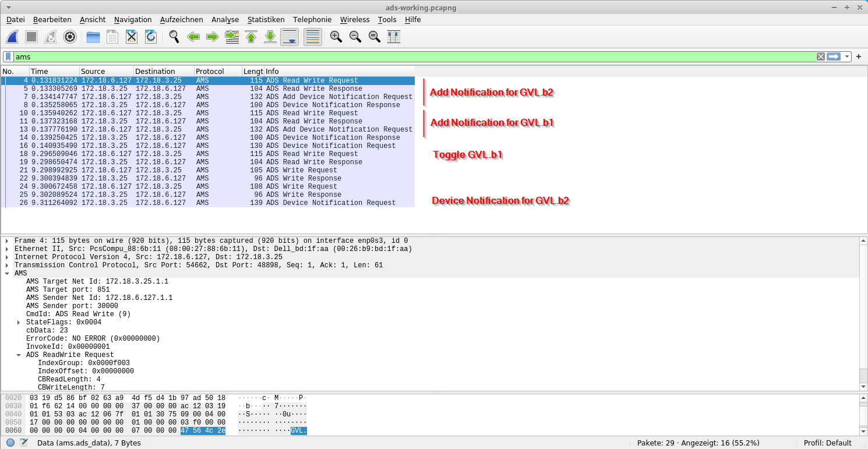
Task: Open the Statistiken menu
Action: pos(266,19)
